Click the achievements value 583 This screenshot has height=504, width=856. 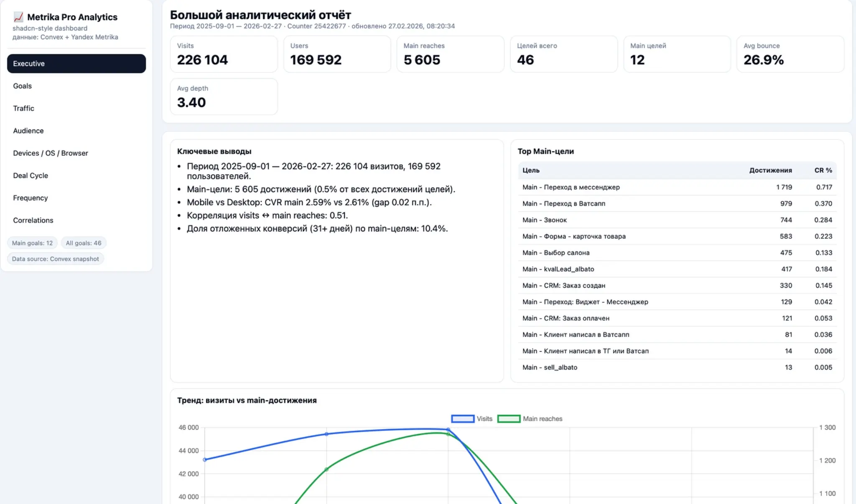click(786, 236)
